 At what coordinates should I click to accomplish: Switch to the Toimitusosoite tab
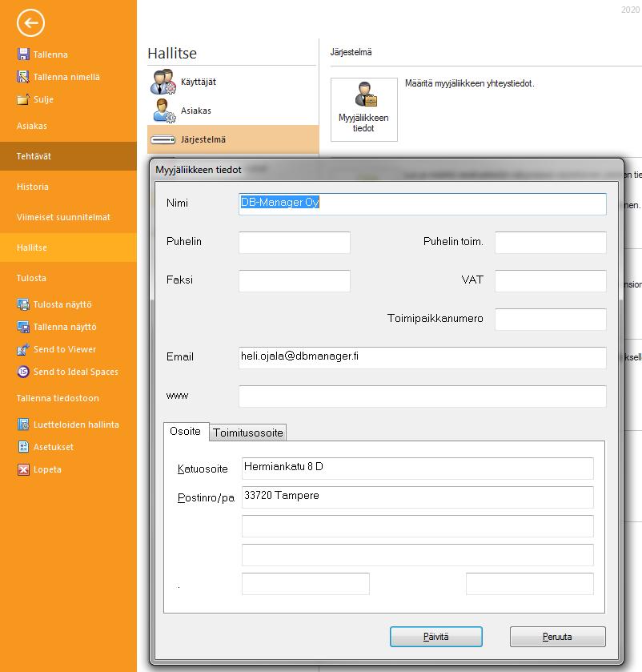248,433
